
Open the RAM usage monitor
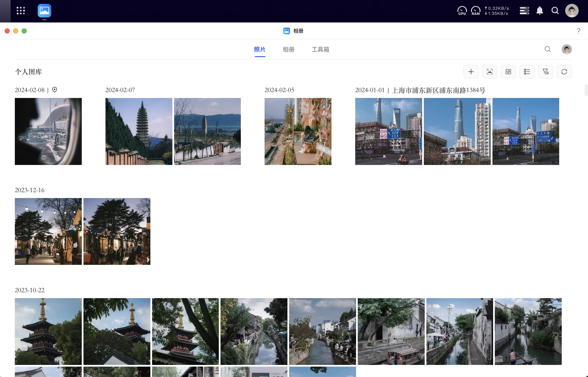476,11
